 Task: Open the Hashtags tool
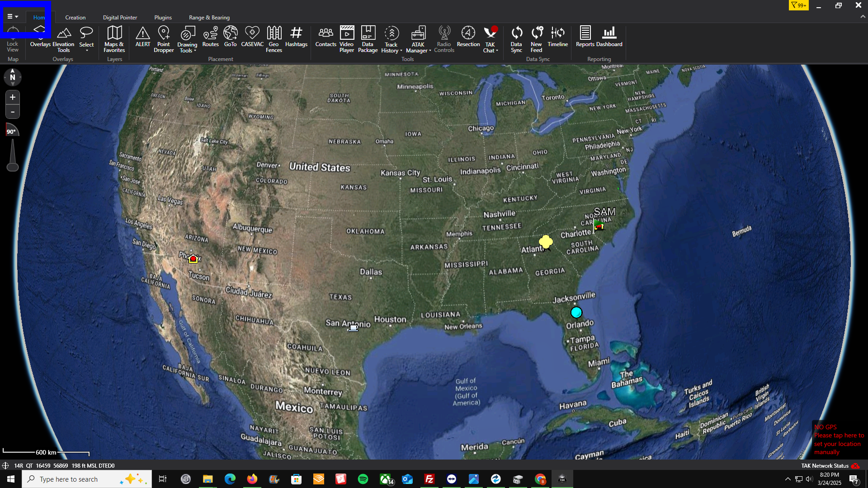296,37
